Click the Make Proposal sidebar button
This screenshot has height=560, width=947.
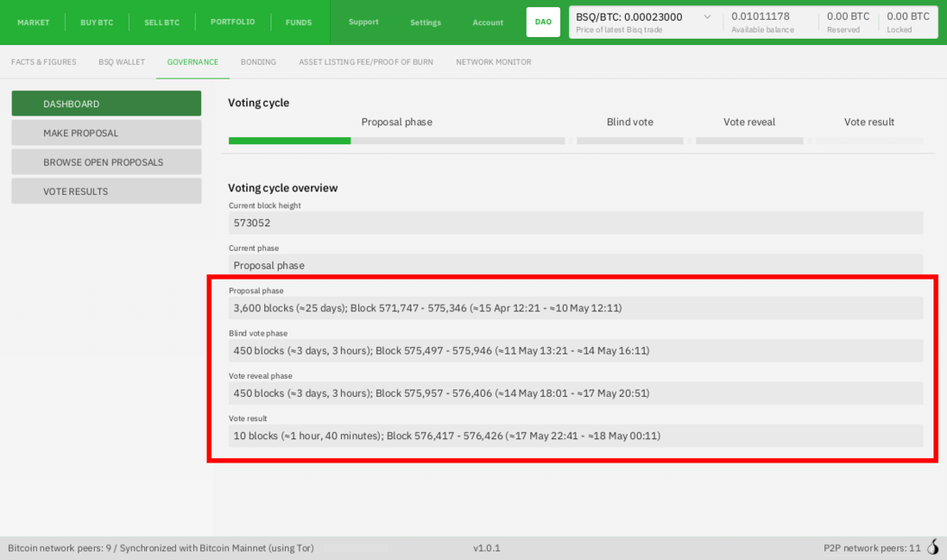106,133
